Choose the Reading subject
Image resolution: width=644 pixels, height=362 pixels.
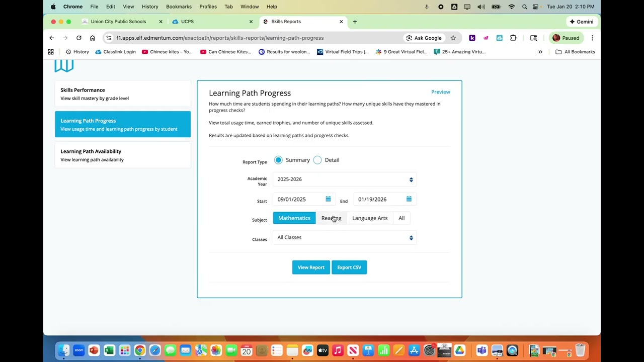(331, 218)
